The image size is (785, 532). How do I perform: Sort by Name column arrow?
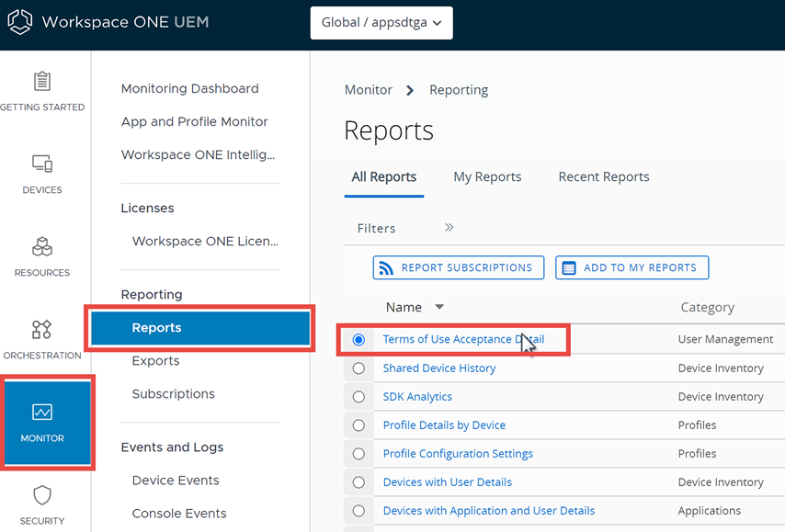pos(439,307)
